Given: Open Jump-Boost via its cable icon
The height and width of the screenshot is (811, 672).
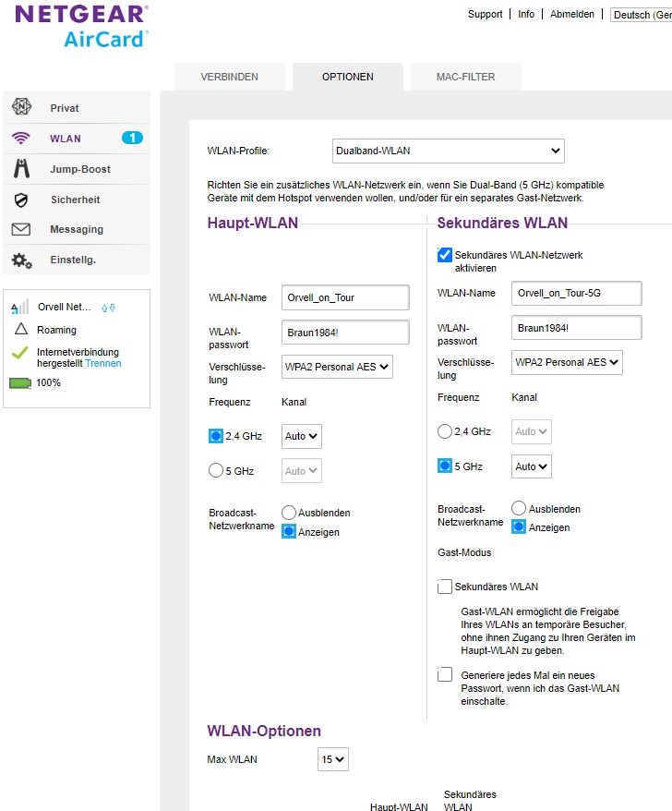Looking at the screenshot, I should (21, 169).
